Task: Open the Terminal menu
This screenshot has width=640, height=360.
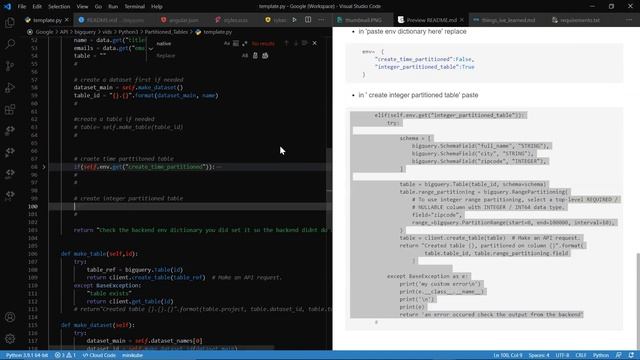Action: click(134, 7)
